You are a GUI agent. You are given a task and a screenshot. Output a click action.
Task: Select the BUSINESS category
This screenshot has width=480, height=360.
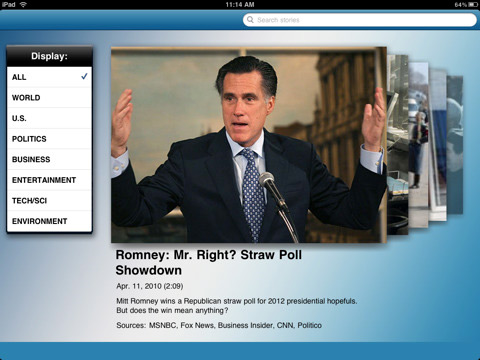point(49,159)
